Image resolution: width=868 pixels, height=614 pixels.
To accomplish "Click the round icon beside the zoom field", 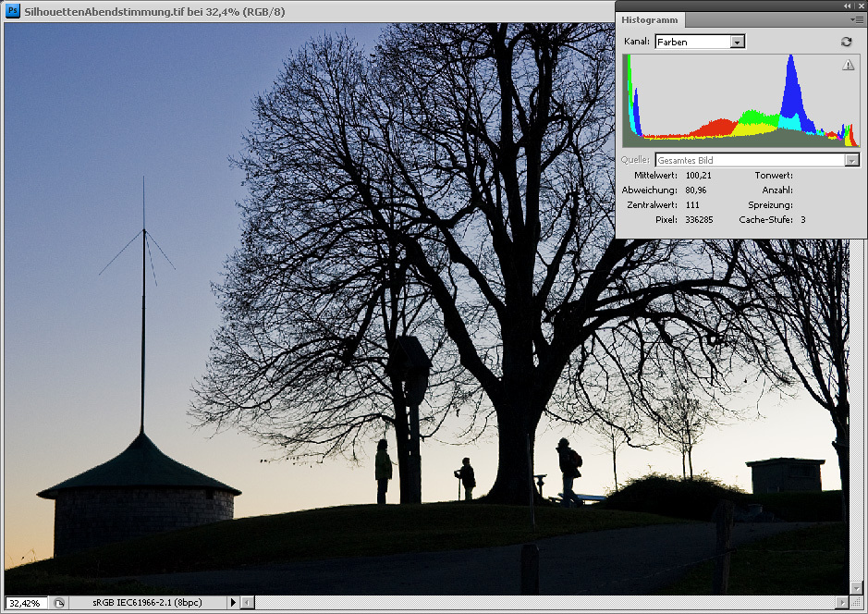I will click(x=59, y=603).
